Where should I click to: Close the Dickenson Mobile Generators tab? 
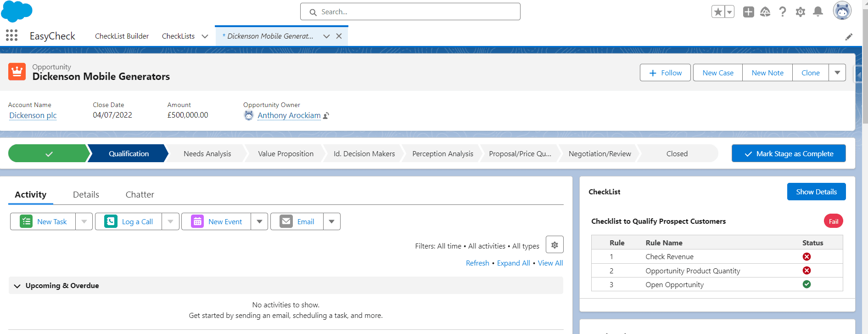click(339, 36)
